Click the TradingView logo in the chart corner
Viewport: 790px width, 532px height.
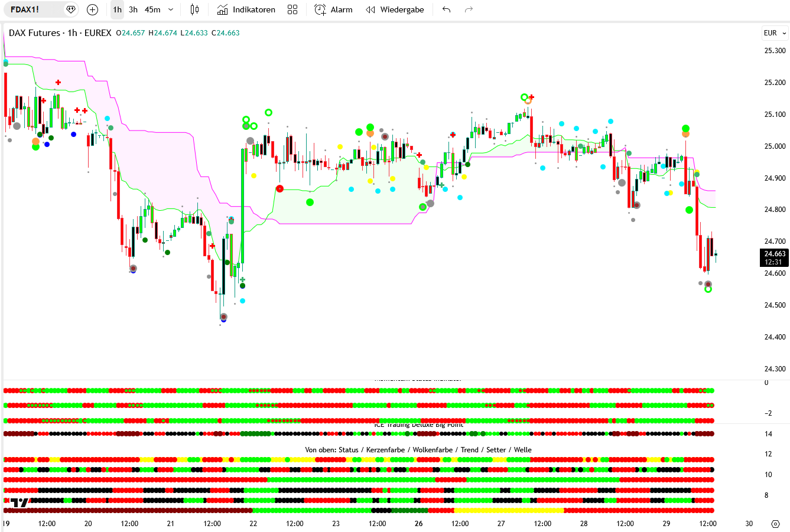[19, 502]
